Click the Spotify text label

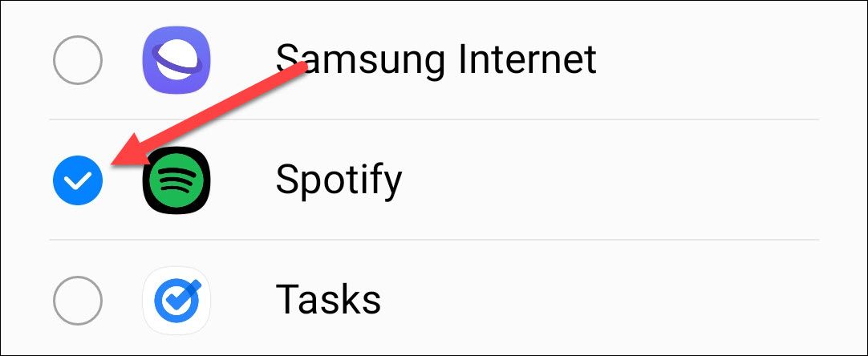tap(339, 181)
